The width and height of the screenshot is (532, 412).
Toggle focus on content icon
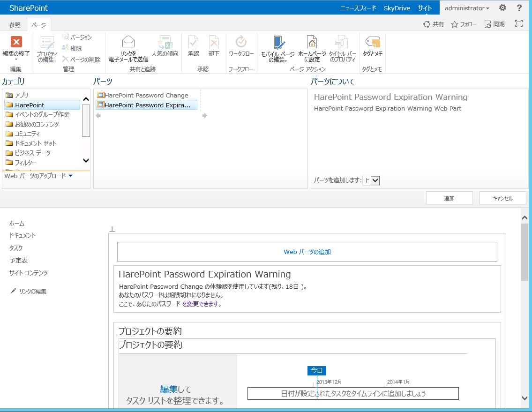tap(519, 23)
